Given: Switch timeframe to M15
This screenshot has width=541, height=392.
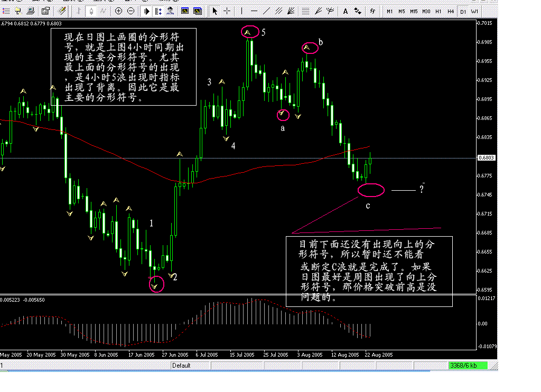Looking at the screenshot, I should pyautogui.click(x=414, y=12).
